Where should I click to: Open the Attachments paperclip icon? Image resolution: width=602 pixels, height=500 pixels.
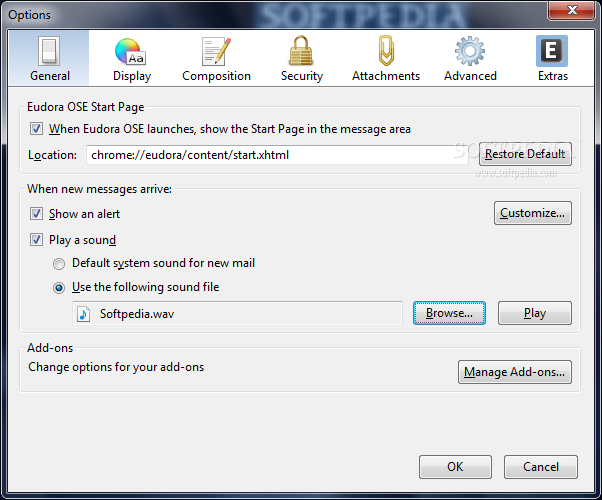(x=386, y=51)
